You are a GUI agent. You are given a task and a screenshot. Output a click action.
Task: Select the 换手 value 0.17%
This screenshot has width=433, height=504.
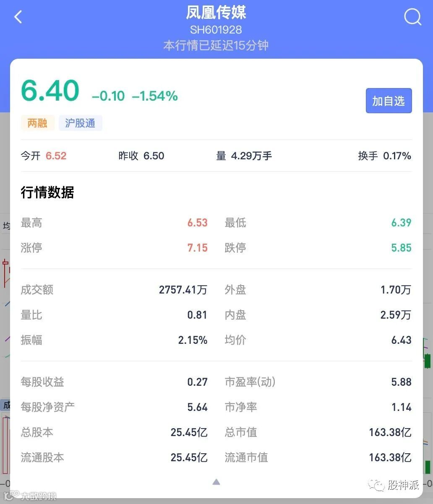(x=397, y=156)
